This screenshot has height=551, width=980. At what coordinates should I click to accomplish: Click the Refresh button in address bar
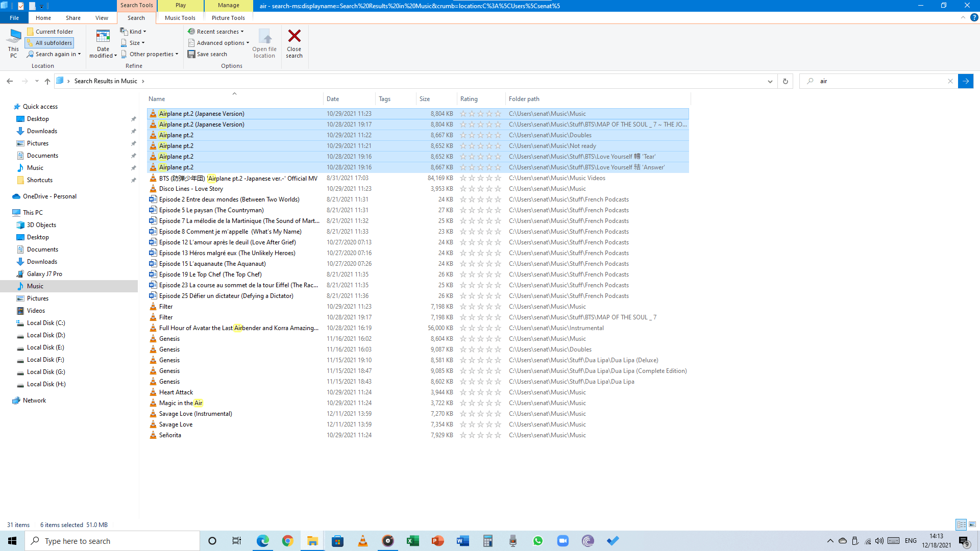[785, 81]
